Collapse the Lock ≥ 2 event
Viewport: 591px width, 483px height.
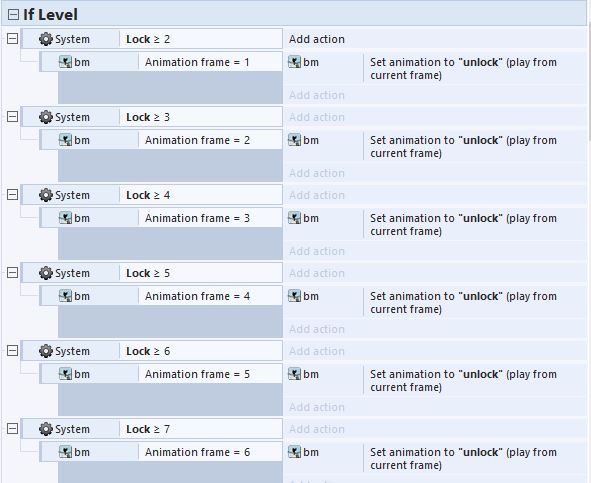coord(12,38)
